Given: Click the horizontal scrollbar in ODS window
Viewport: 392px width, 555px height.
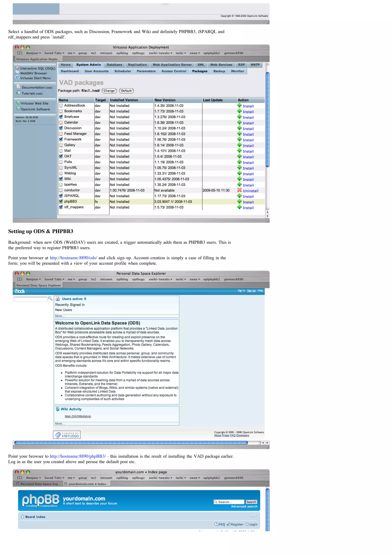Looking at the screenshot, I should click(131, 443).
